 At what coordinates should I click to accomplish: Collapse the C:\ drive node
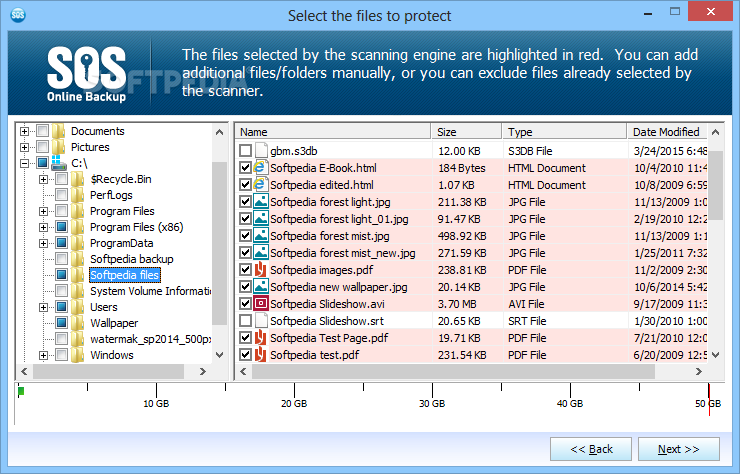click(25, 163)
